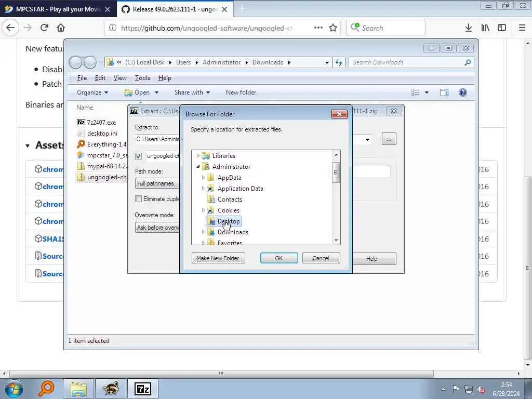Open the Firefox hamburger menu
Screen dimensions: 532x399
point(522,28)
